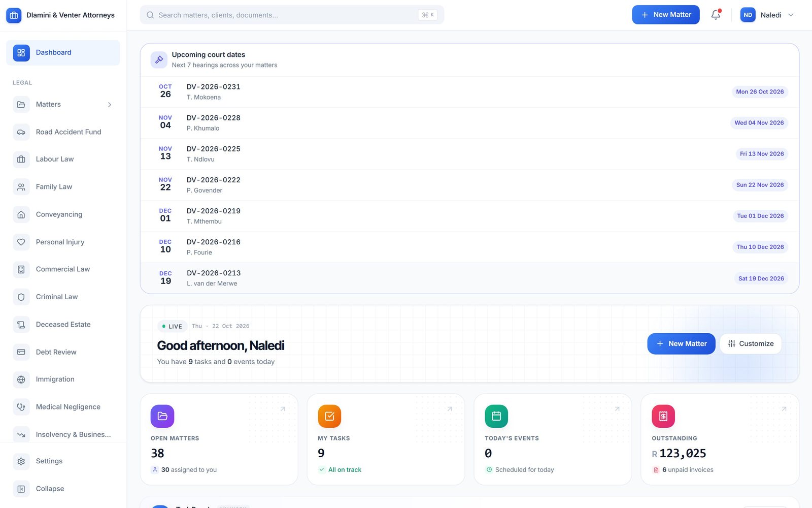Open the Medical Negligence stethoscope icon
812x508 pixels.
(x=21, y=407)
